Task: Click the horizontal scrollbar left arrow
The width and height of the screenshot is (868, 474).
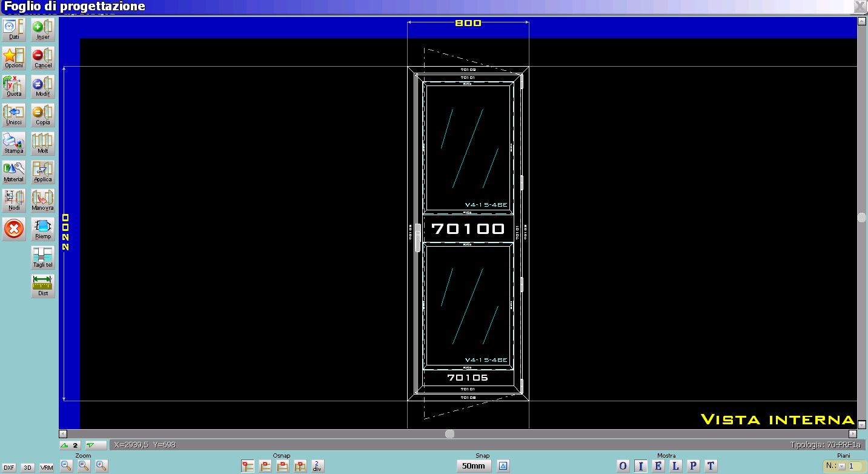Action: pos(63,434)
